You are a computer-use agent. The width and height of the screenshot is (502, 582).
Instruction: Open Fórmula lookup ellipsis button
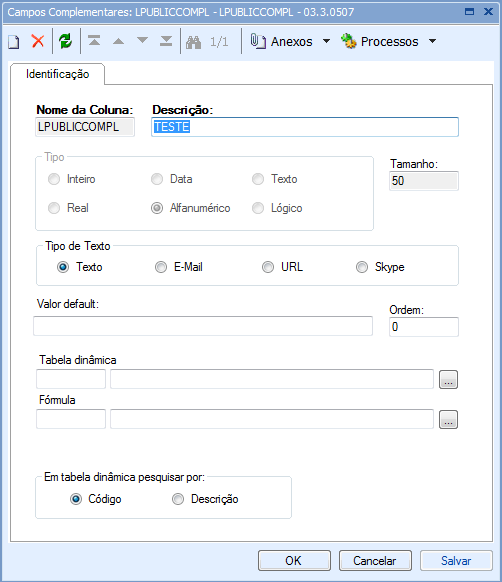coord(448,419)
